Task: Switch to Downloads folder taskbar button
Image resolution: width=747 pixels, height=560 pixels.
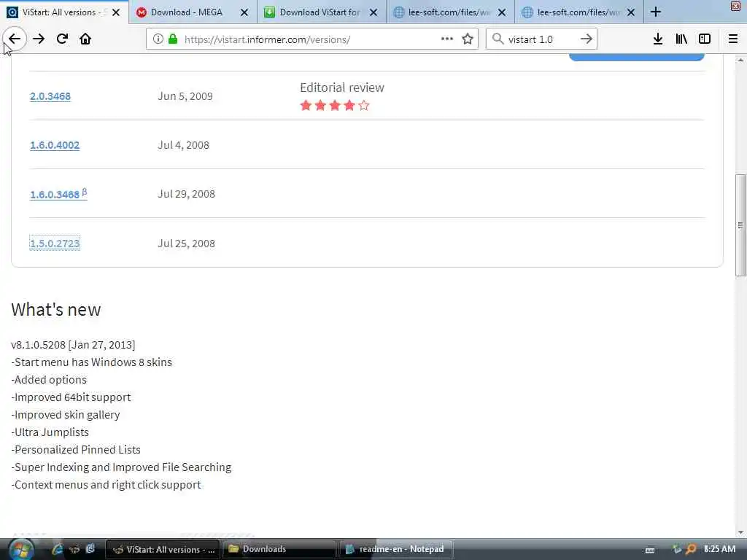Action: click(281, 549)
